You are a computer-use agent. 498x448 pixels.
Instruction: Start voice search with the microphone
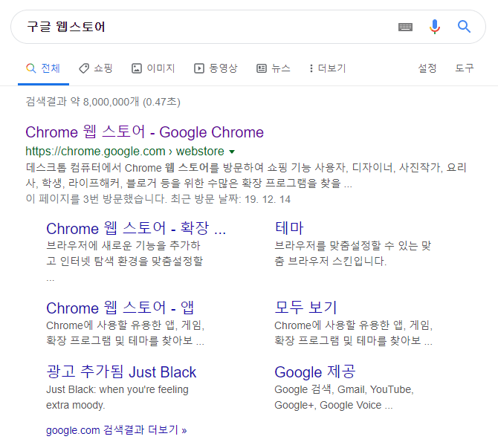pyautogui.click(x=435, y=27)
